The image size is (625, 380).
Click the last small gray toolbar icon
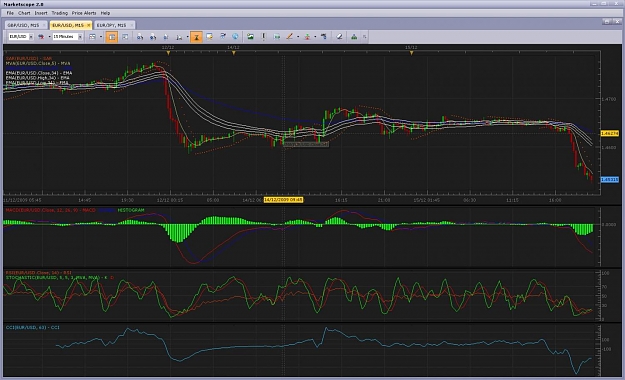364,37
